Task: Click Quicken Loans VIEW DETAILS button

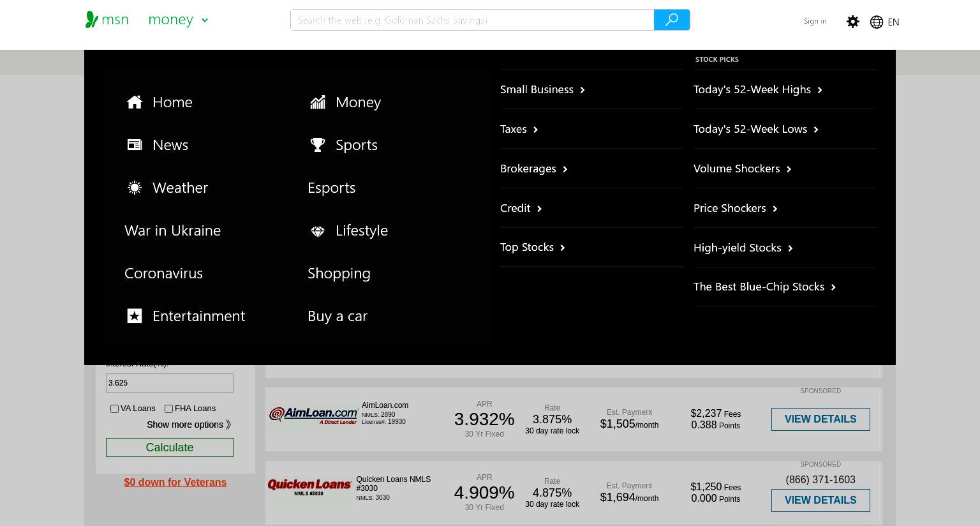Action: tap(820, 500)
